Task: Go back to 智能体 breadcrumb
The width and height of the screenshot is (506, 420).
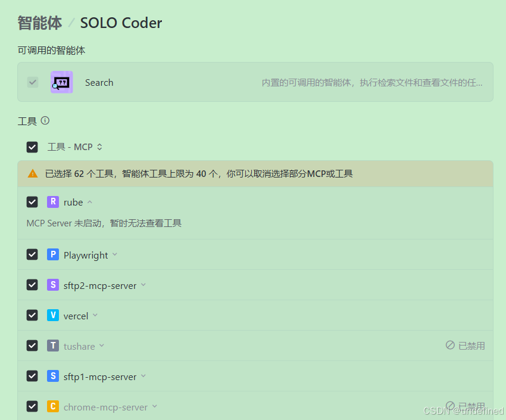Action: pos(40,23)
